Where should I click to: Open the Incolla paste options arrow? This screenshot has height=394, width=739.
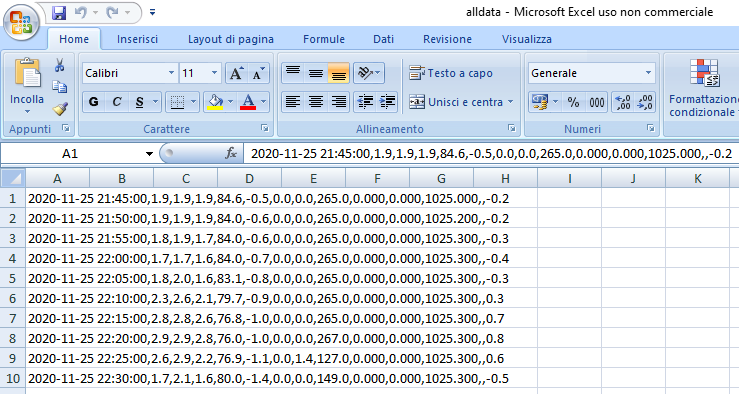point(27,112)
